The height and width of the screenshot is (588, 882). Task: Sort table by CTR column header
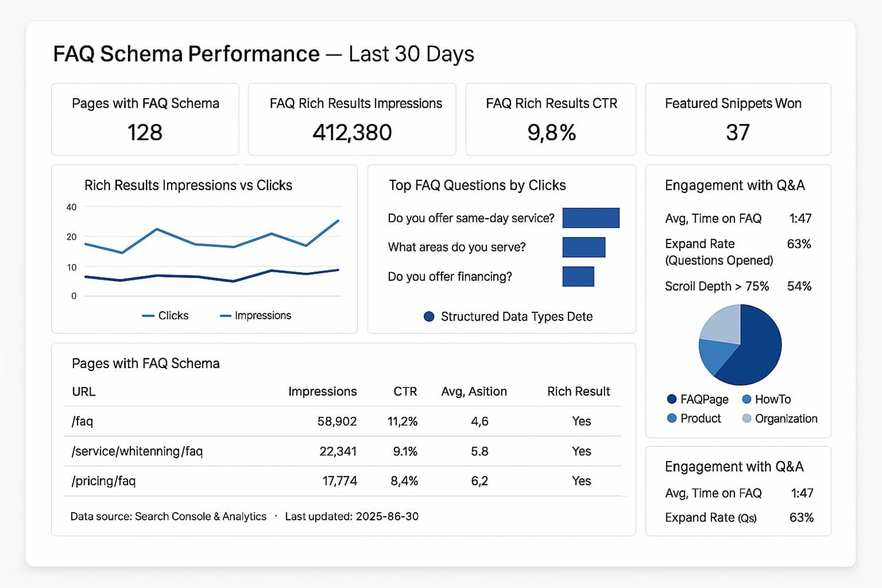pyautogui.click(x=405, y=392)
